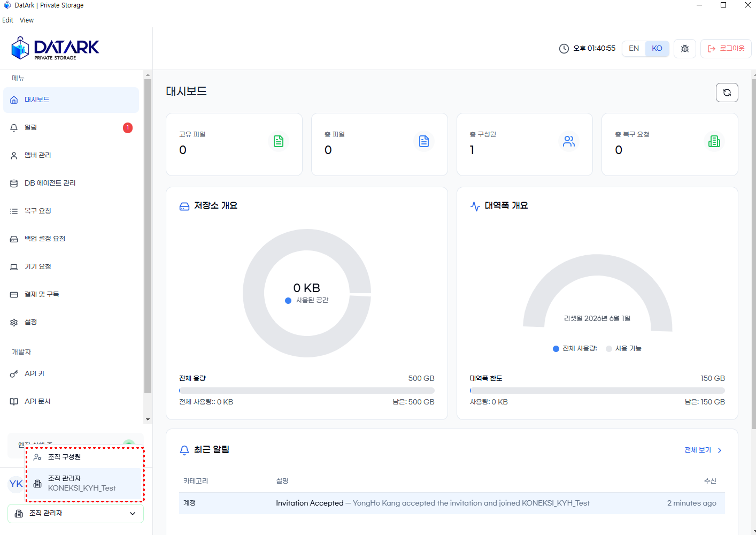Click the bell icon beside 최근 알림
The width and height of the screenshot is (756, 535).
click(x=184, y=450)
